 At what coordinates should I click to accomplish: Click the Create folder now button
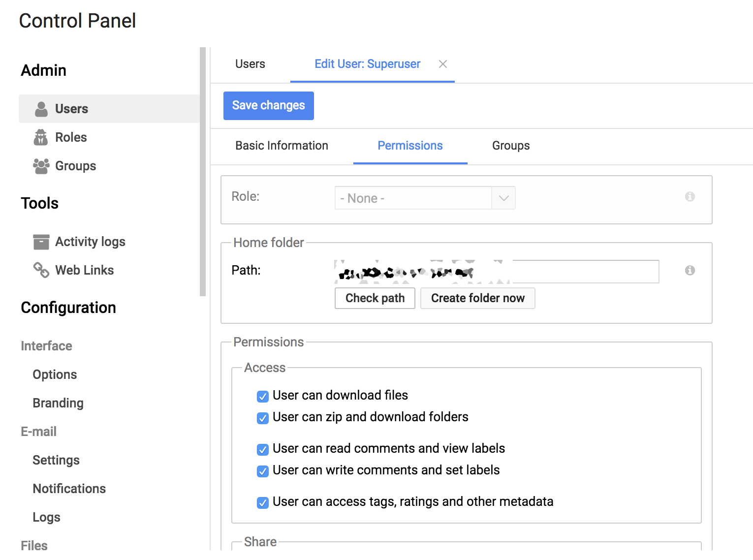(478, 298)
